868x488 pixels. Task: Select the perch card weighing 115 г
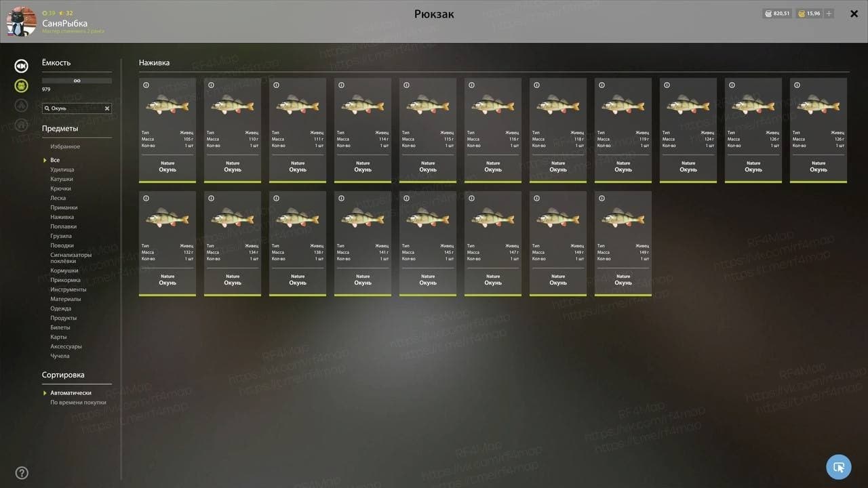[x=428, y=130]
